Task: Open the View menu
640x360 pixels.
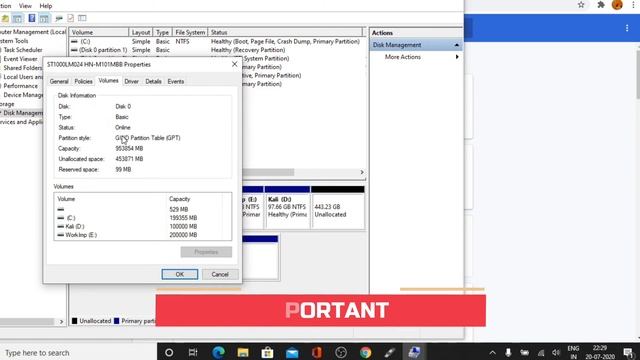Action: (x=25, y=6)
